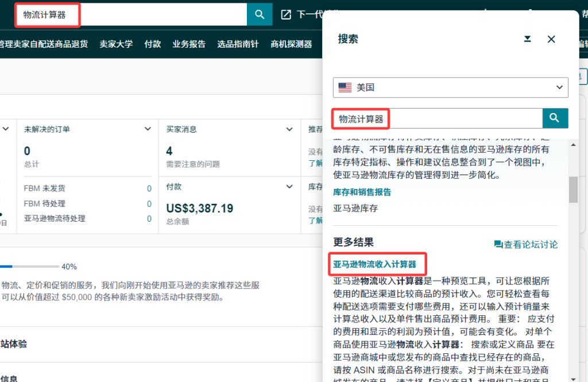Open the 美国 country dropdown
Screen dimensions: 588x382
pos(559,87)
